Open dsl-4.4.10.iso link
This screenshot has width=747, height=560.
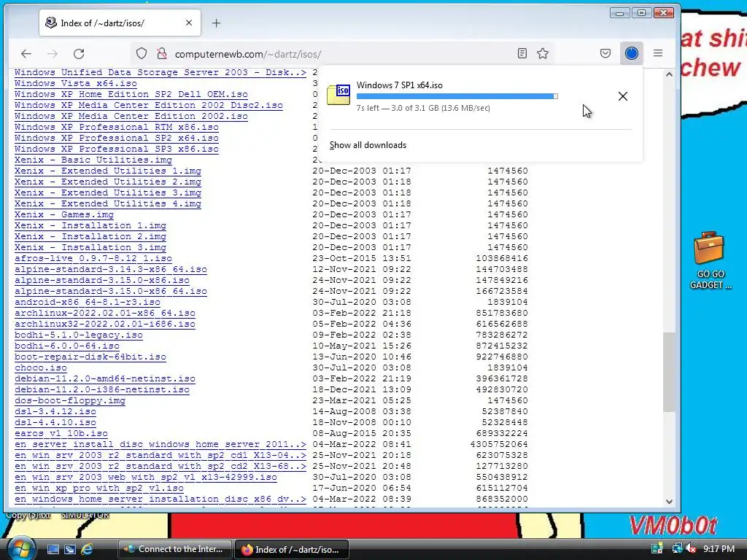[55, 423]
